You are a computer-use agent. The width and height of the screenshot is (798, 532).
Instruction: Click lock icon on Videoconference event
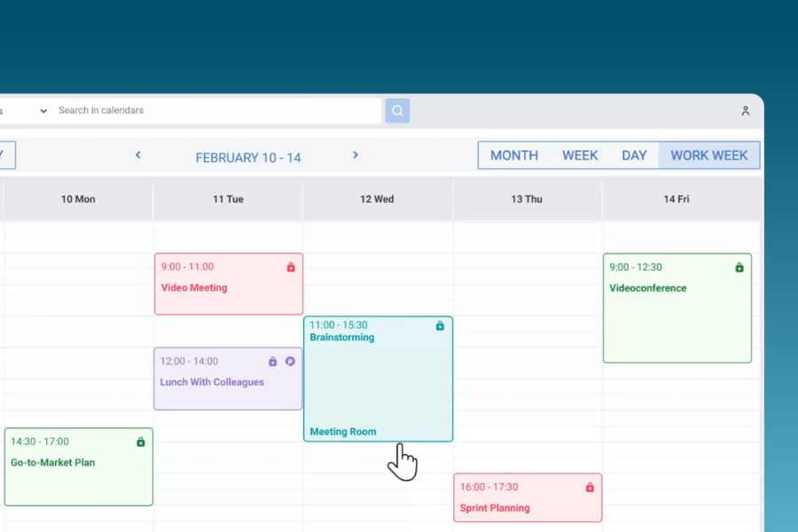(x=739, y=267)
